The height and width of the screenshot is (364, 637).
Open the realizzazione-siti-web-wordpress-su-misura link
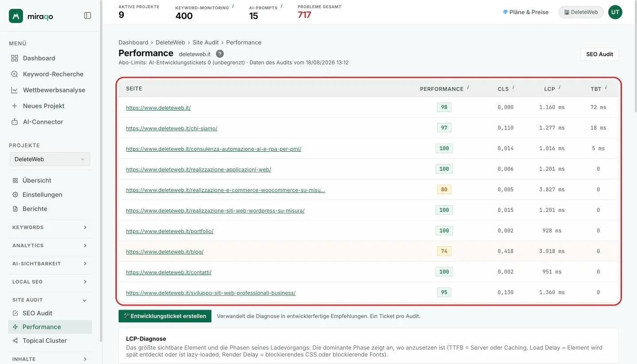coord(215,211)
